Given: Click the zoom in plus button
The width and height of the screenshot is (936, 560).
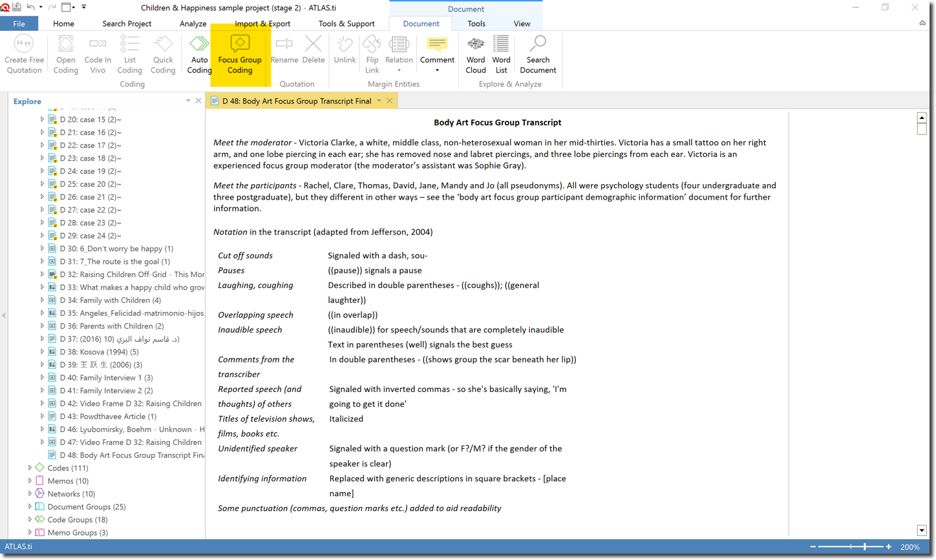Looking at the screenshot, I should click(889, 546).
